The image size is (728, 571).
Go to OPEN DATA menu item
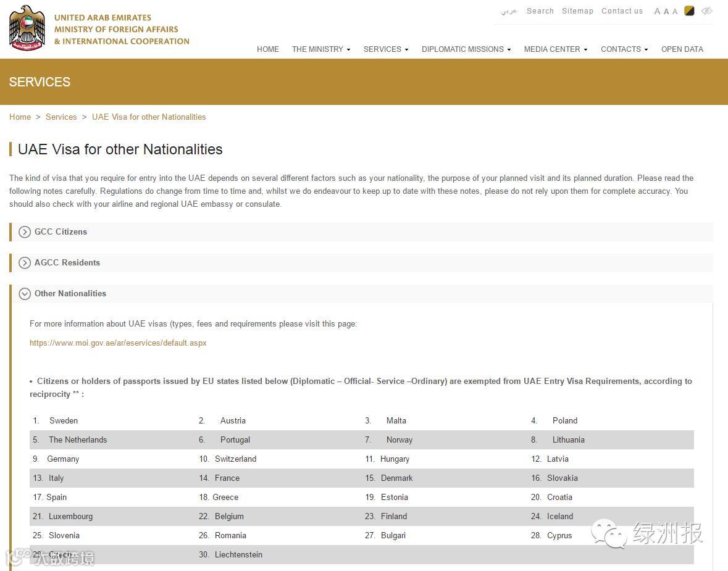[682, 49]
